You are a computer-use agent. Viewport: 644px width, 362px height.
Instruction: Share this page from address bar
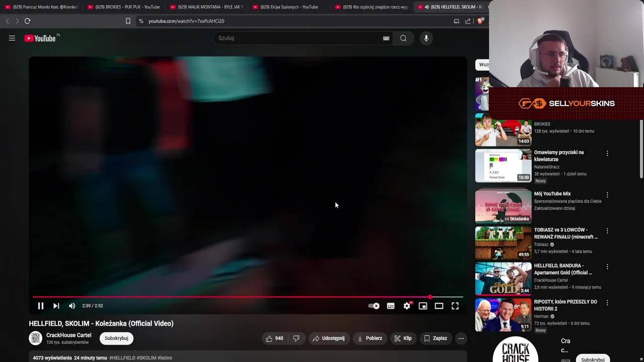coord(468,21)
